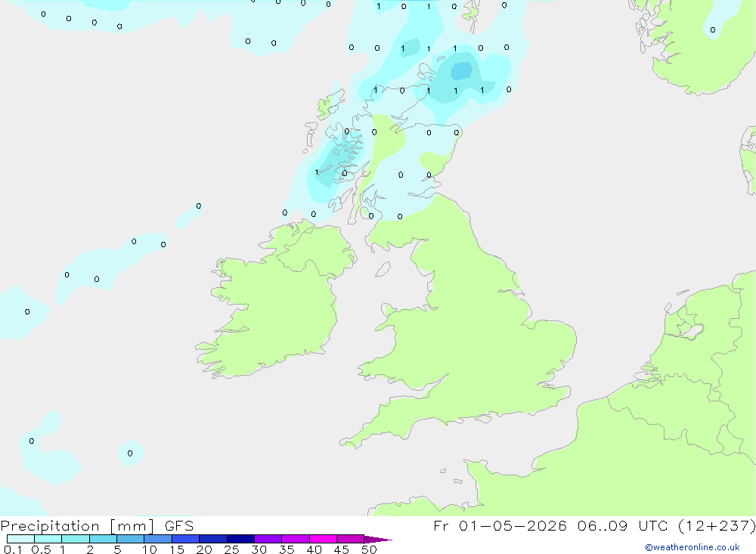The image size is (756, 554).
Task: Click the '15' legend scale label
Action: coord(177,549)
